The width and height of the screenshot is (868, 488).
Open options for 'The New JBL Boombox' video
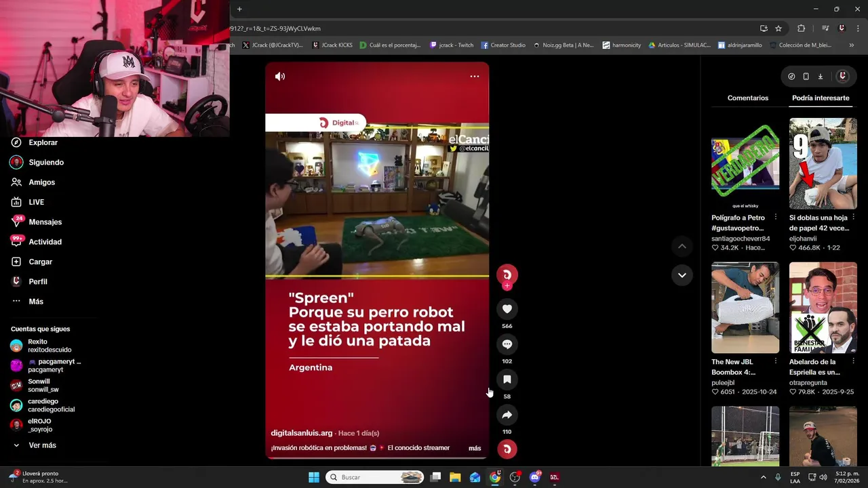tap(776, 362)
